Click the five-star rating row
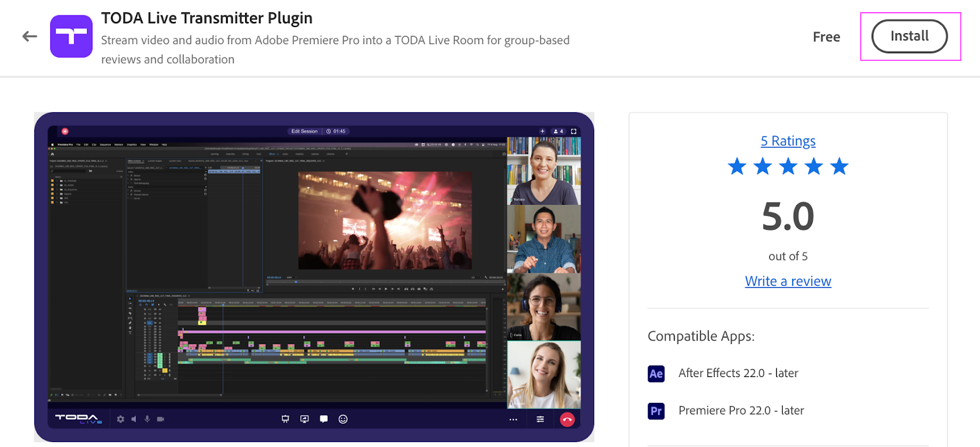 point(788,166)
